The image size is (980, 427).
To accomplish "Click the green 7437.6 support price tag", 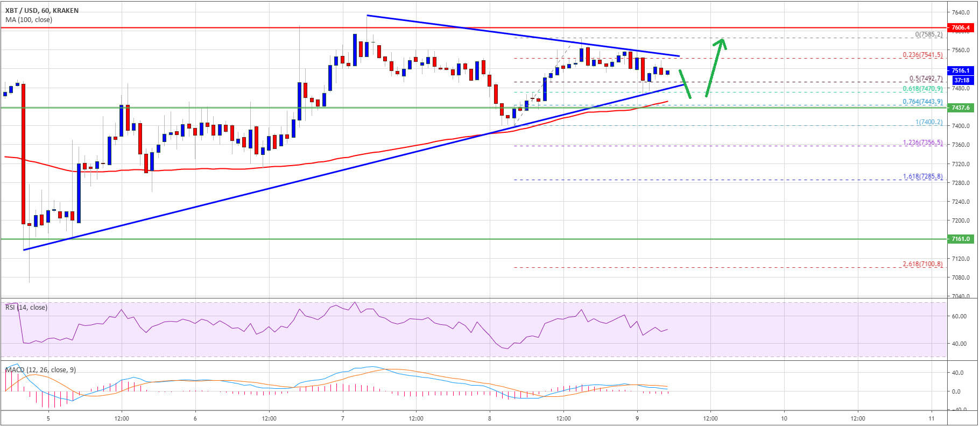I will pyautogui.click(x=961, y=108).
